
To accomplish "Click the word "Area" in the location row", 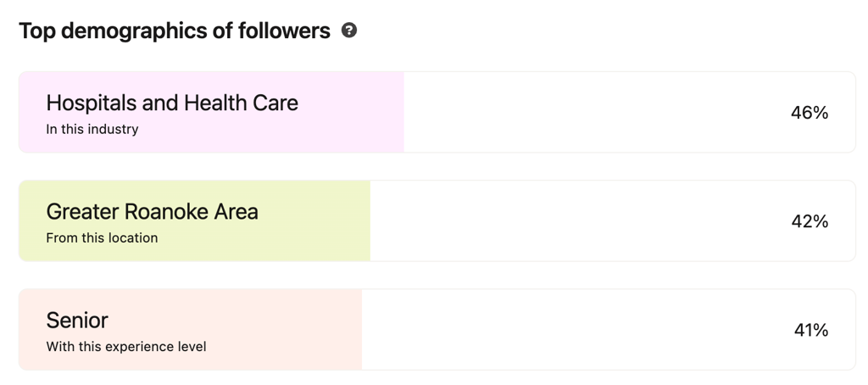I will [x=235, y=211].
